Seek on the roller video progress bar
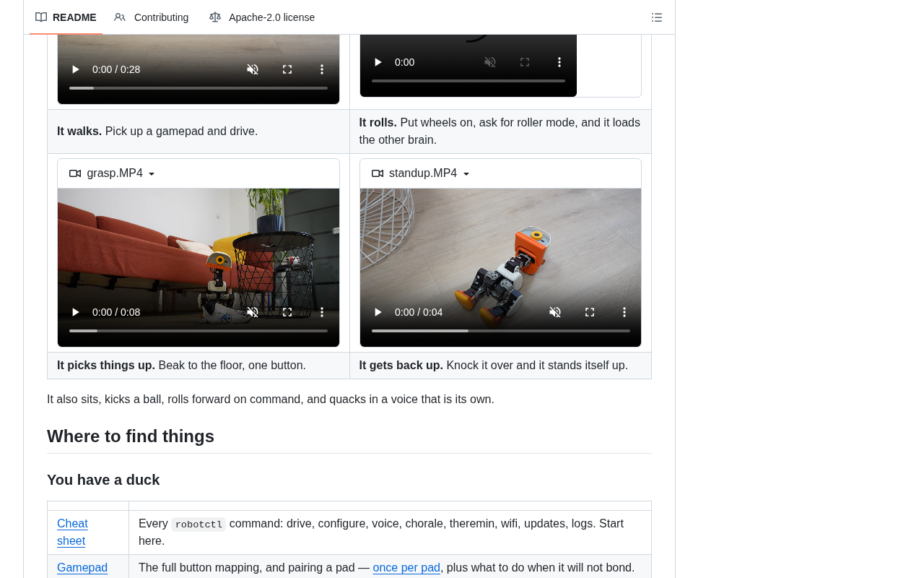The image size is (924, 578). point(468,81)
